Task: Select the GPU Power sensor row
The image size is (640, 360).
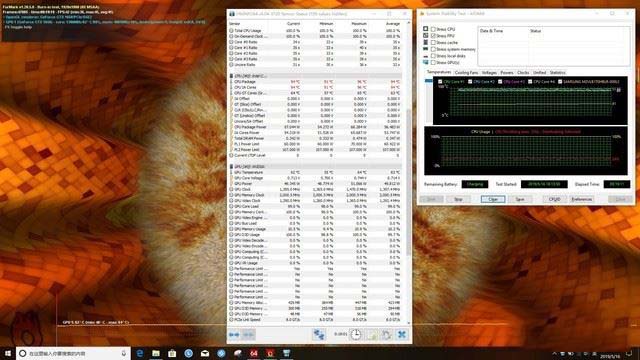Action: (315, 184)
